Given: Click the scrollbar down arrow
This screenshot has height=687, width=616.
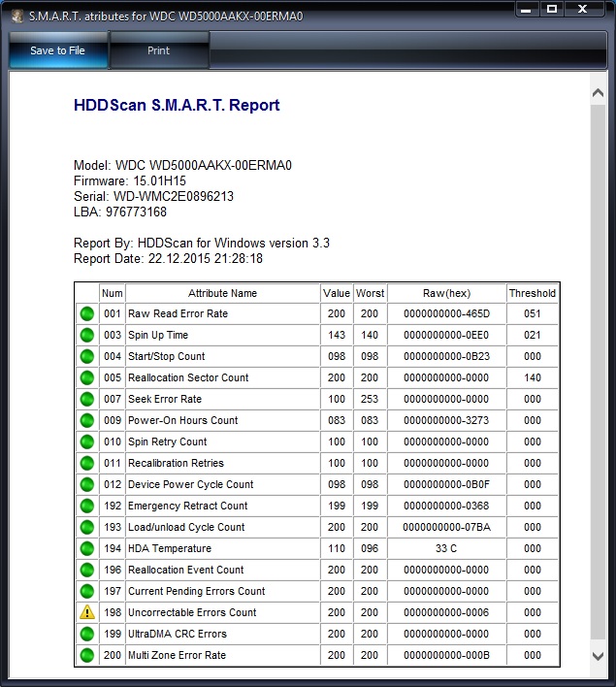Looking at the screenshot, I should click(598, 656).
